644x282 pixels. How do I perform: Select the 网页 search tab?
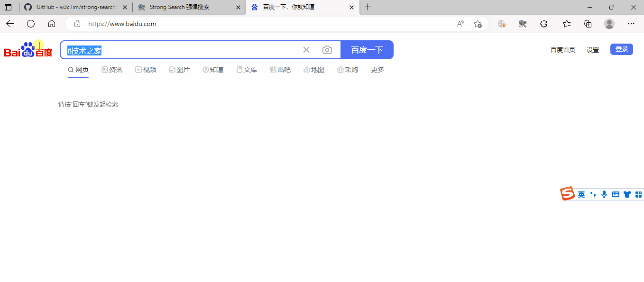click(x=78, y=70)
